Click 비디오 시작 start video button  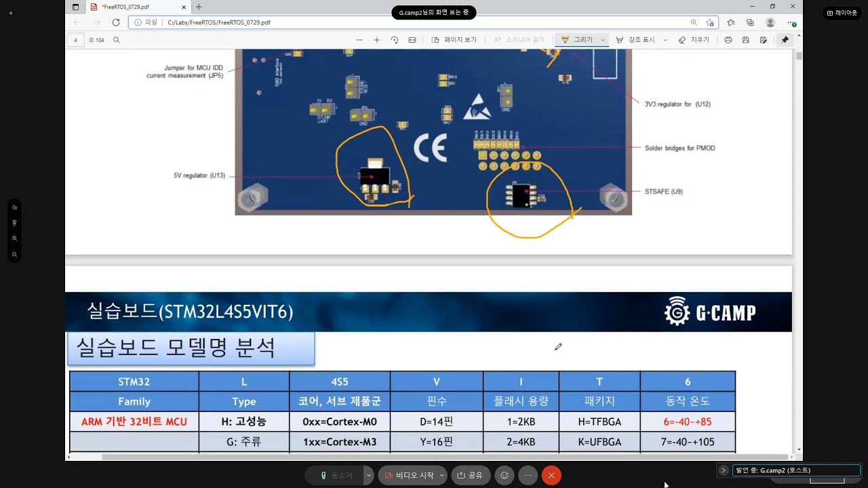click(409, 476)
